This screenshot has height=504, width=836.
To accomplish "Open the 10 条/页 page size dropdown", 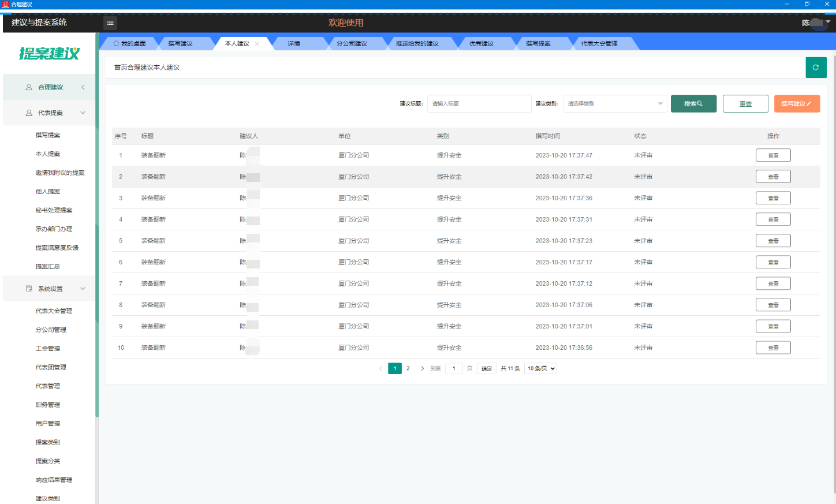I will tap(540, 368).
